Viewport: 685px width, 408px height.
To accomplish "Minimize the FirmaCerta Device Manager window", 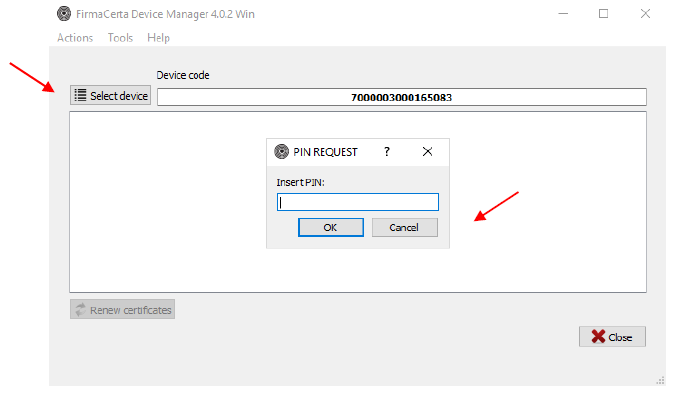I will pyautogui.click(x=563, y=14).
